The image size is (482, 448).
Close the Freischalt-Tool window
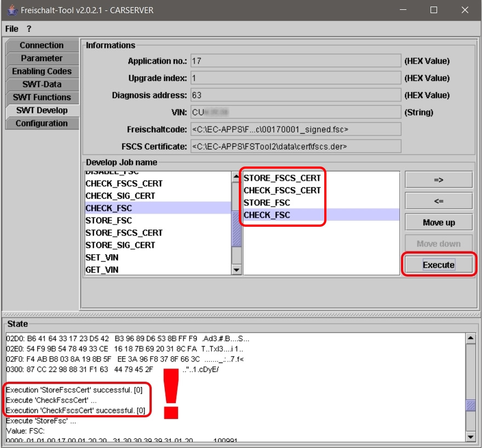tap(465, 10)
